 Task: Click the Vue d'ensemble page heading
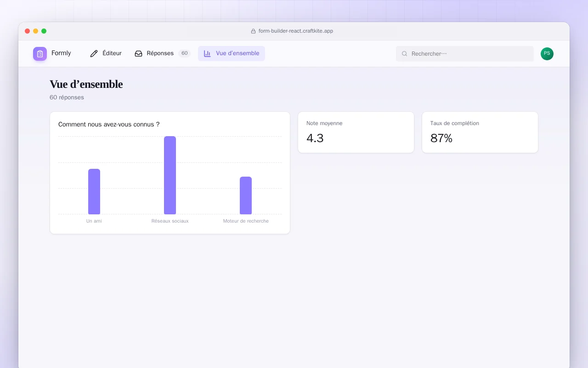(x=86, y=84)
